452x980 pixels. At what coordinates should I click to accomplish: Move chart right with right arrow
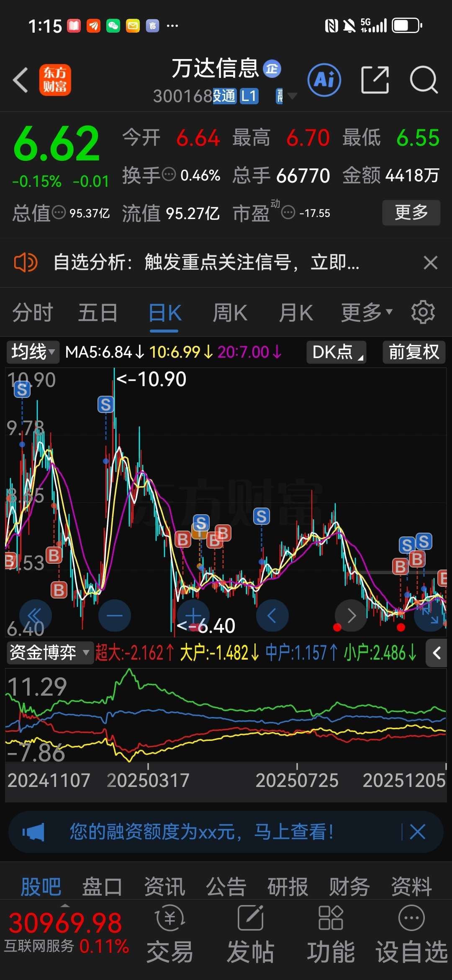351,616
